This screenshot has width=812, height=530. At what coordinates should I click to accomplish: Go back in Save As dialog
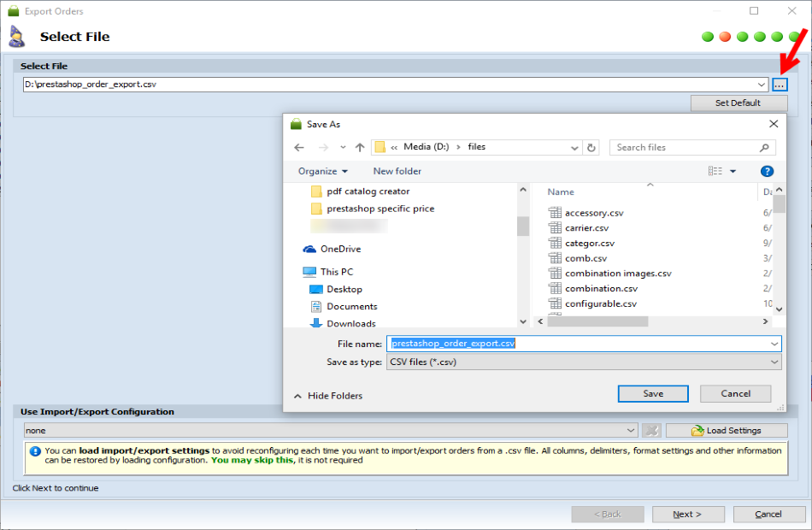[x=299, y=148]
